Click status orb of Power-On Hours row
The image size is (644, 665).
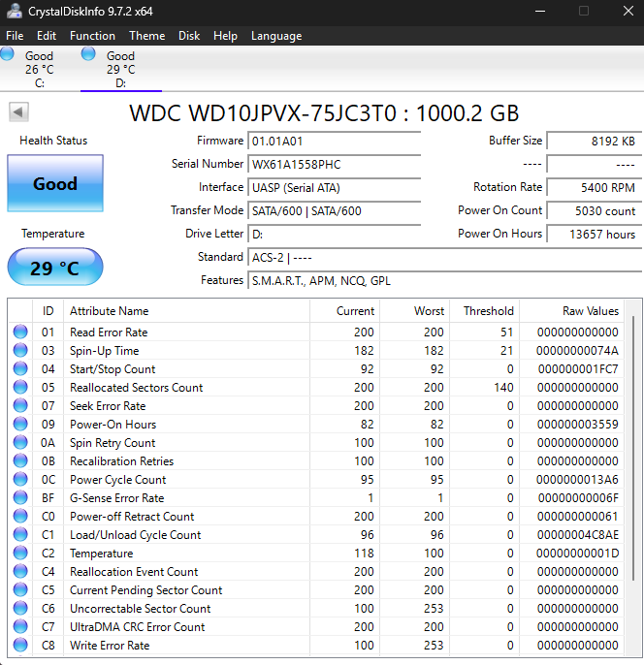20,424
